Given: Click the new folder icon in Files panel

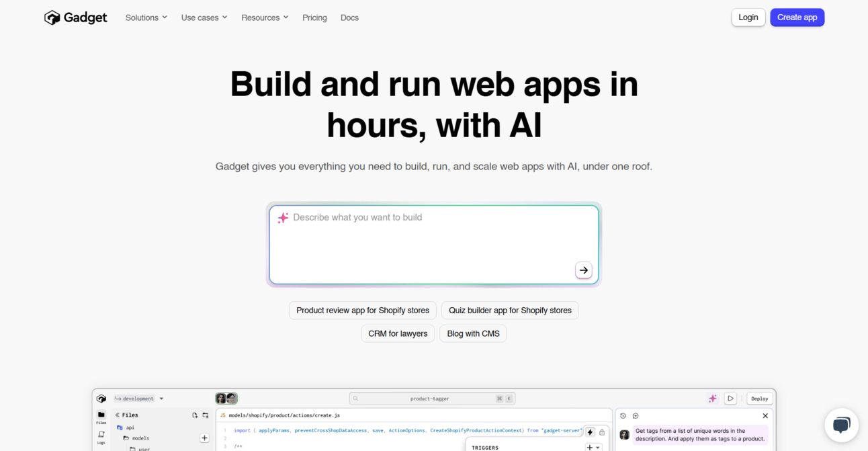Looking at the screenshot, I should tap(206, 415).
